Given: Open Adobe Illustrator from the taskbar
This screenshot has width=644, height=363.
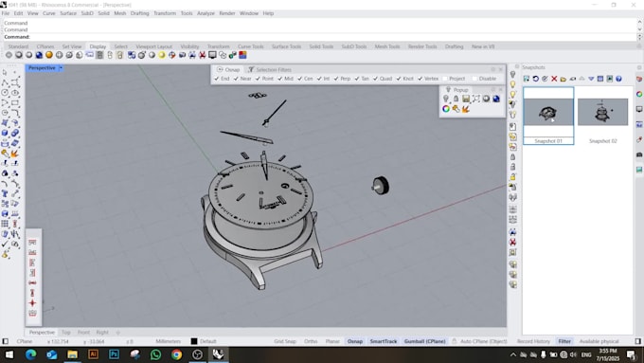Looking at the screenshot, I should pyautogui.click(x=93, y=354).
